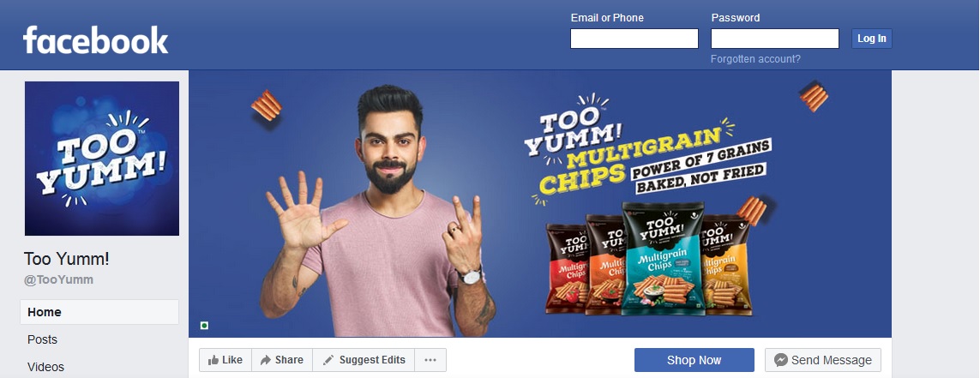
Task: Click the Too Yumm! page name
Action: point(66,259)
